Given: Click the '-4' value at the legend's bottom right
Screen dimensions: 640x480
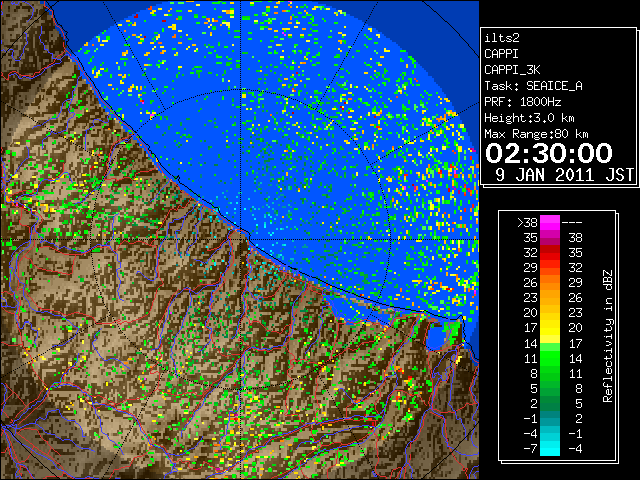Looking at the screenshot, I should tap(575, 448).
